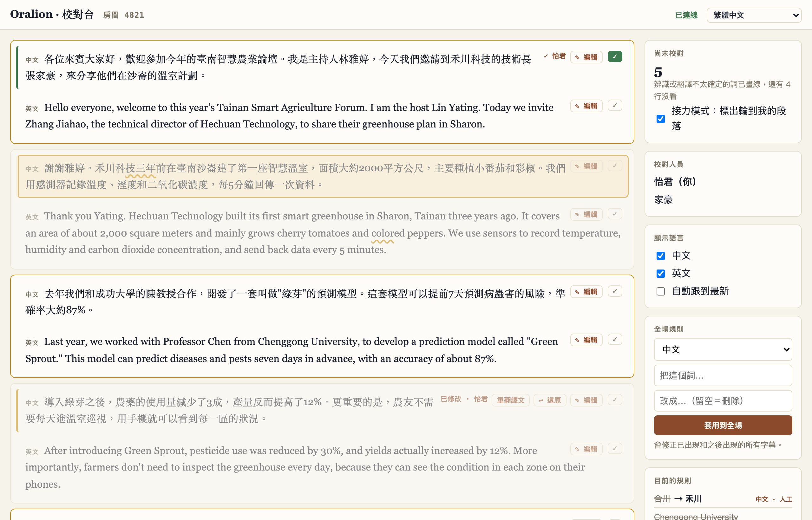Click the 套用到全場 button
The width and height of the screenshot is (812, 520).
click(723, 426)
